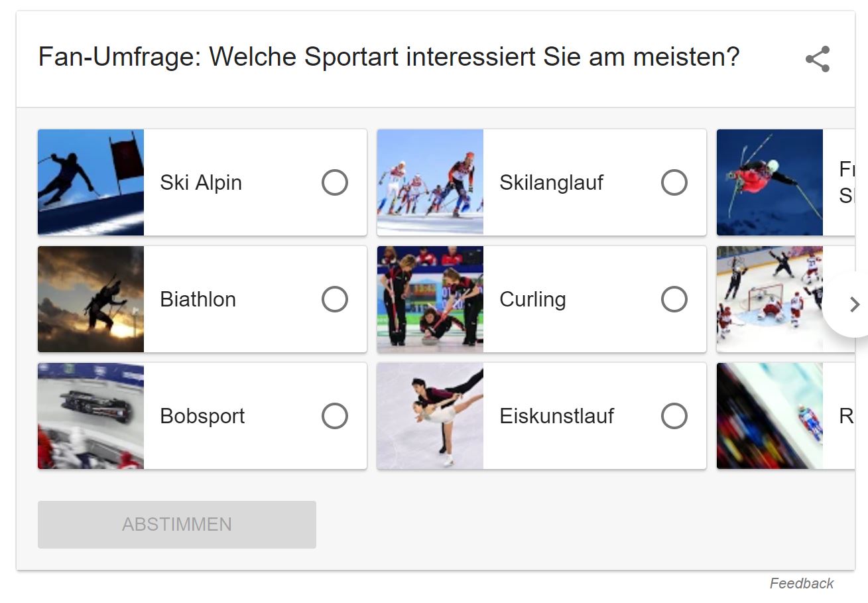Select the Ski Alpin radio button

point(335,182)
